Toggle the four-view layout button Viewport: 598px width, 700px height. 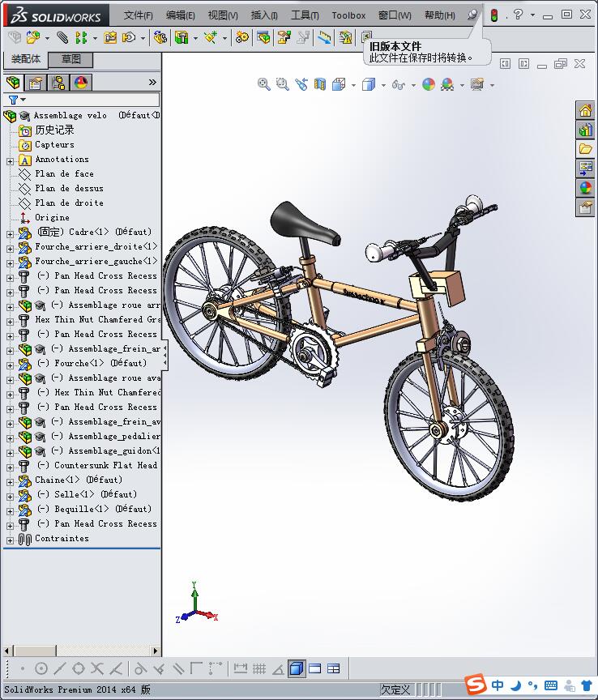point(333,668)
